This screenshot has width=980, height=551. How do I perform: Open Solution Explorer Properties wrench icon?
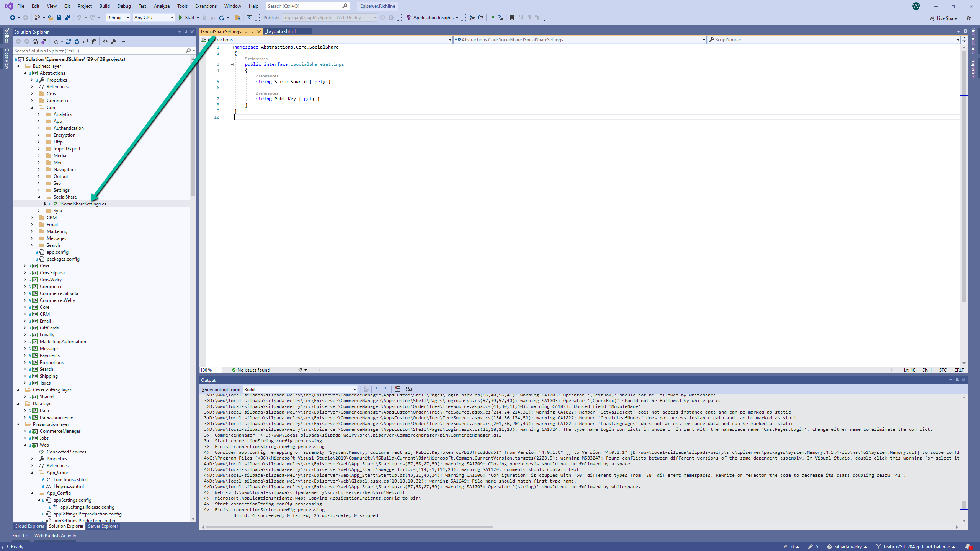[x=114, y=41]
